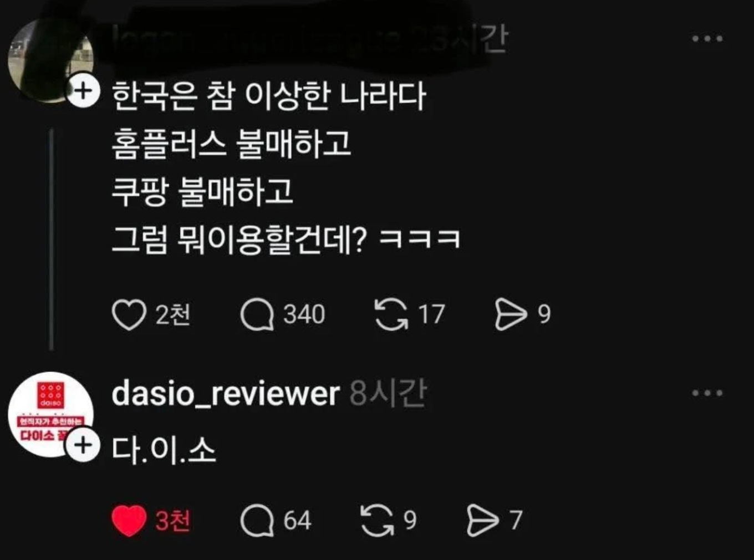View the 3천 likes count on the reply

[x=173, y=521]
